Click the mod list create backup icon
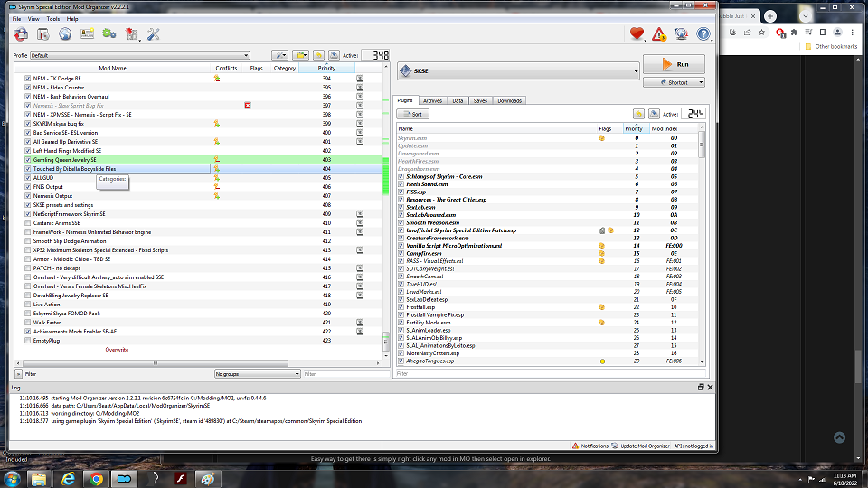The height and width of the screenshot is (488, 868). [x=334, y=55]
